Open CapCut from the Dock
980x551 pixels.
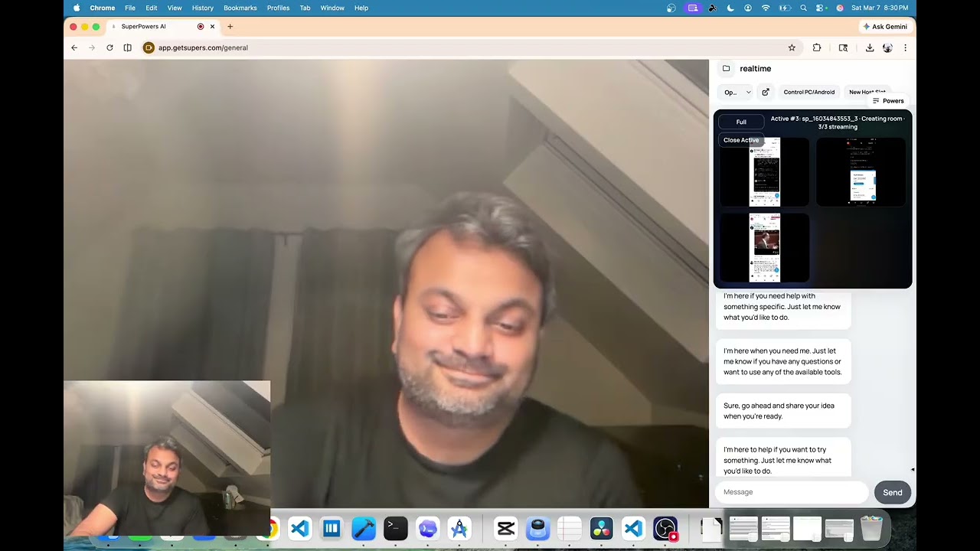[505, 528]
